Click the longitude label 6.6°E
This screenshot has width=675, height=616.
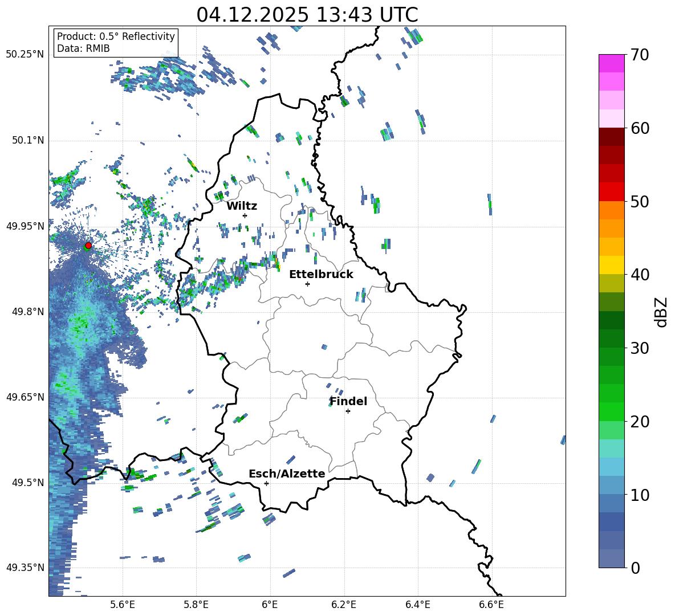tap(491, 605)
